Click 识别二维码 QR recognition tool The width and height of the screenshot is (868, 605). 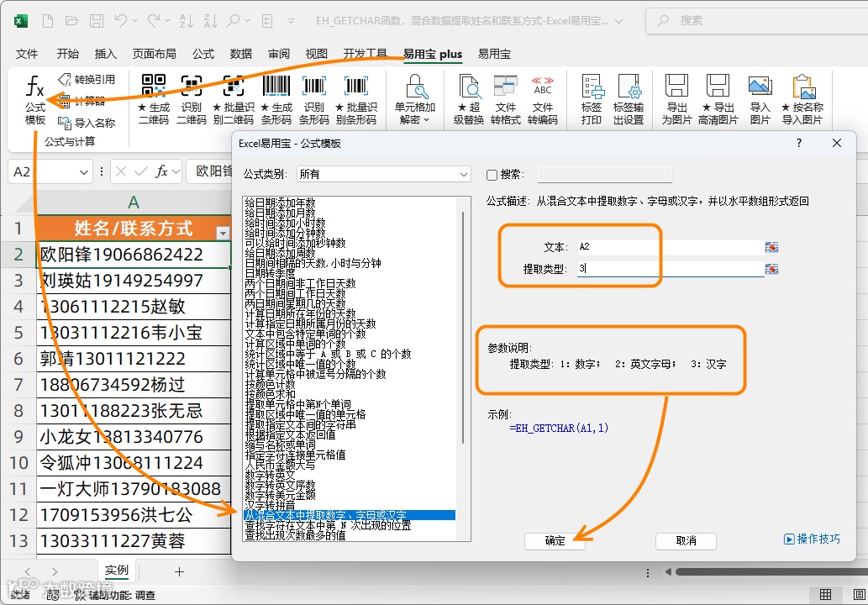tap(191, 100)
